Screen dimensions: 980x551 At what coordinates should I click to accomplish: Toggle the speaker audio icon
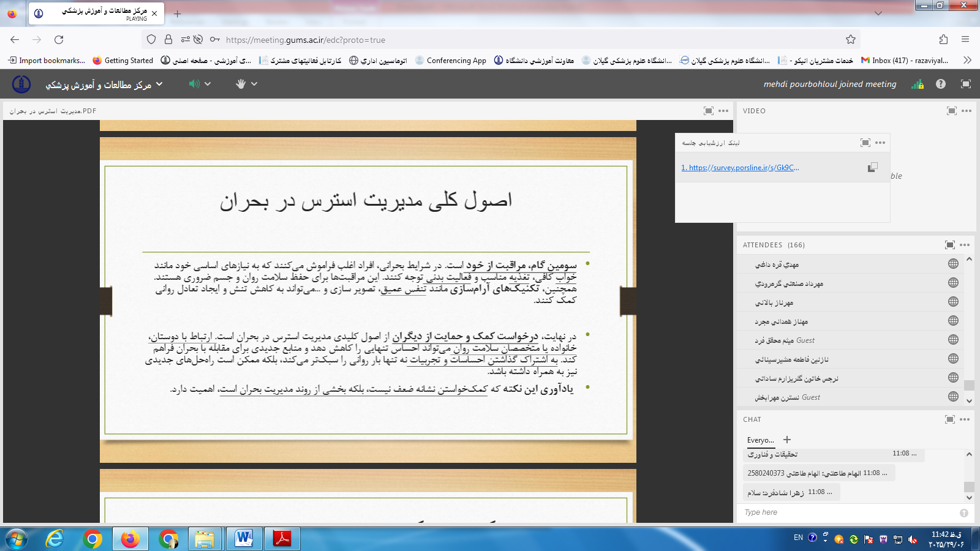tap(194, 84)
